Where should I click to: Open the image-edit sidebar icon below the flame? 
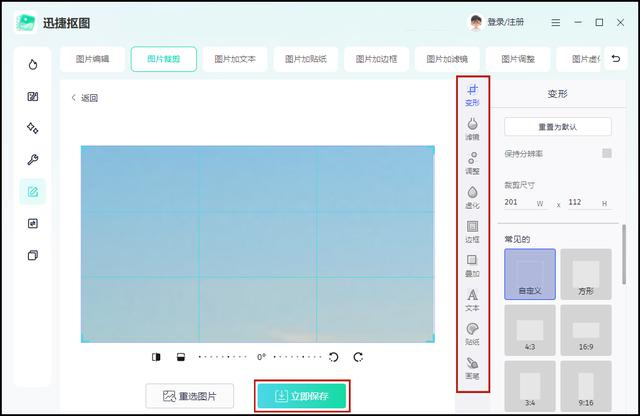[x=33, y=96]
